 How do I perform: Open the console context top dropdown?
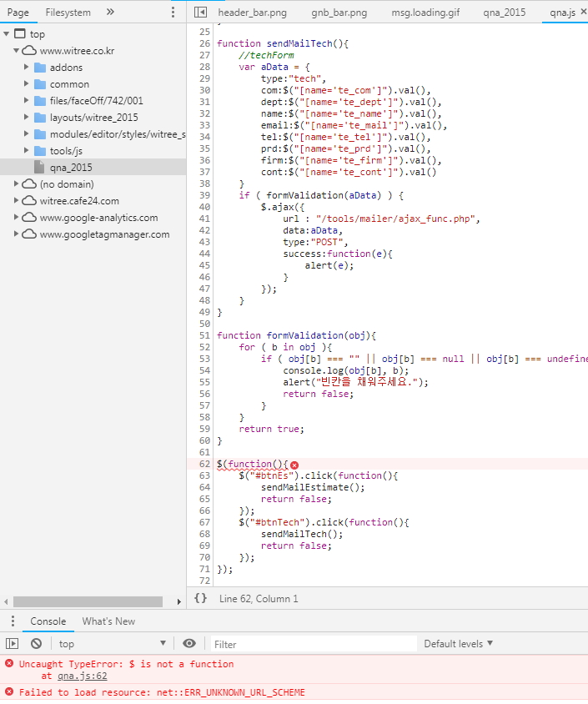pos(113,644)
